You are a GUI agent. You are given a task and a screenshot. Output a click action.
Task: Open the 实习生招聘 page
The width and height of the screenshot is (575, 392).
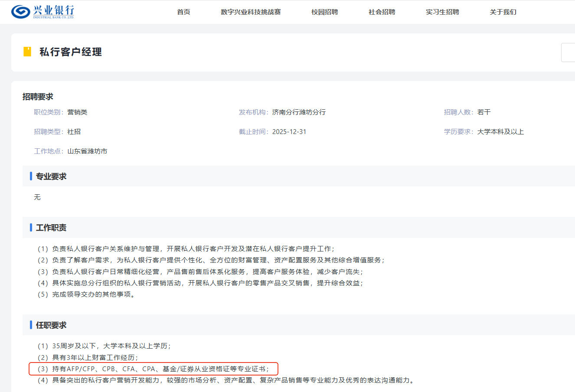point(442,12)
